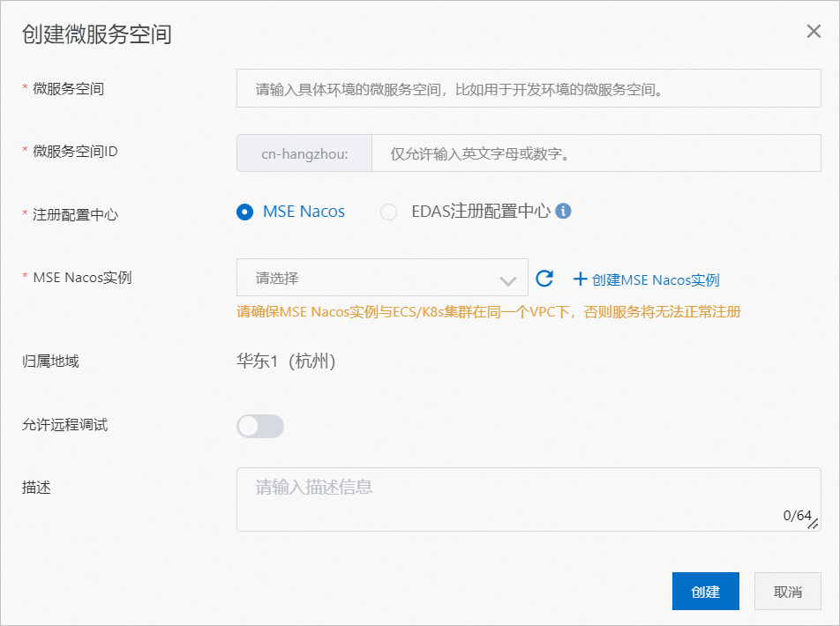The height and width of the screenshot is (626, 840).
Task: Click the 微服务空间 name input field
Action: [529, 88]
